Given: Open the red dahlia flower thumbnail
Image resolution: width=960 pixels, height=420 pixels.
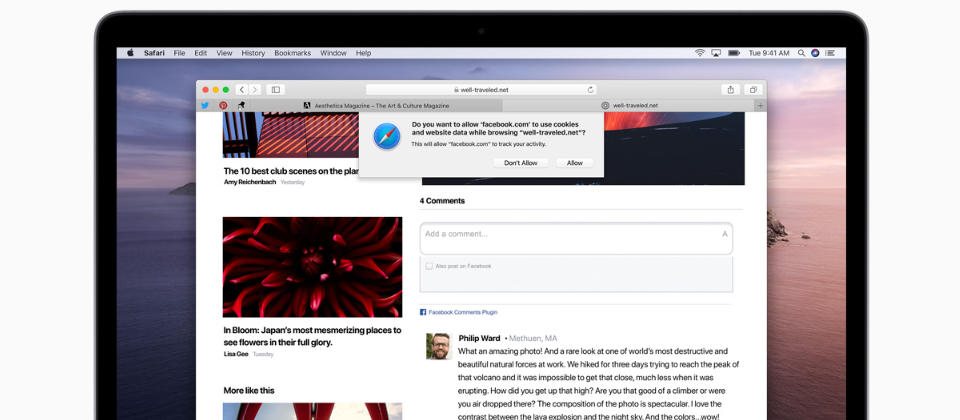Looking at the screenshot, I should click(312, 267).
